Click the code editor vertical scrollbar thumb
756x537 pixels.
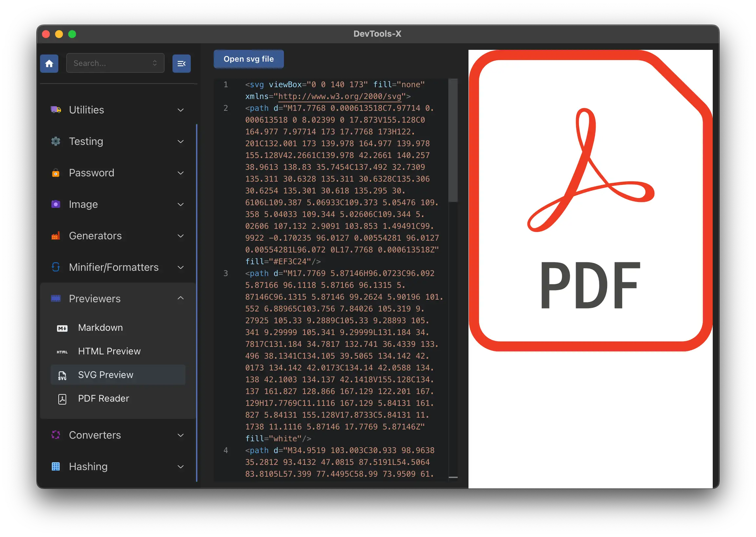[x=453, y=140]
